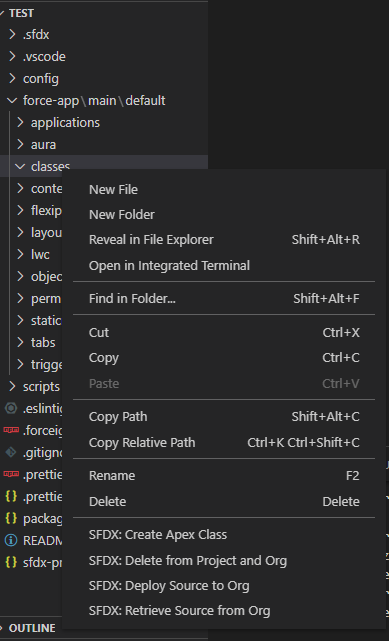Expand the tabs folder chevron
Viewport: 389px width, 641px height.
(x=20, y=342)
